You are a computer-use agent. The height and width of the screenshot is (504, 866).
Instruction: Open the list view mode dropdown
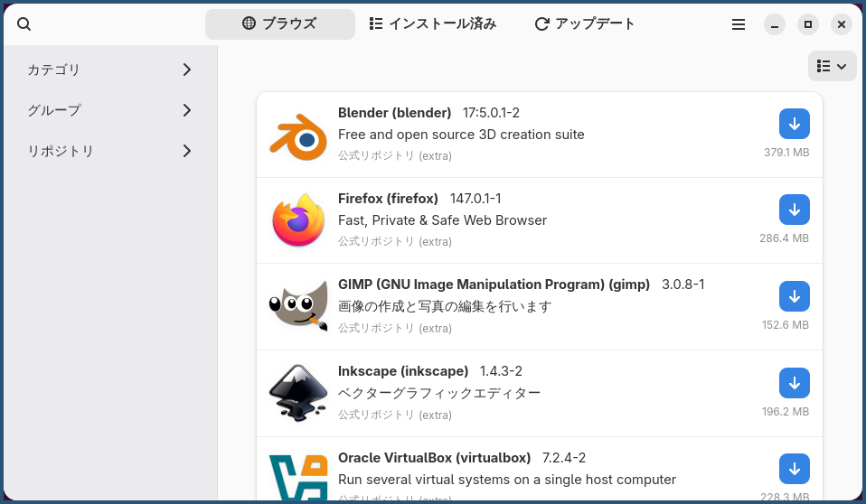click(x=832, y=66)
